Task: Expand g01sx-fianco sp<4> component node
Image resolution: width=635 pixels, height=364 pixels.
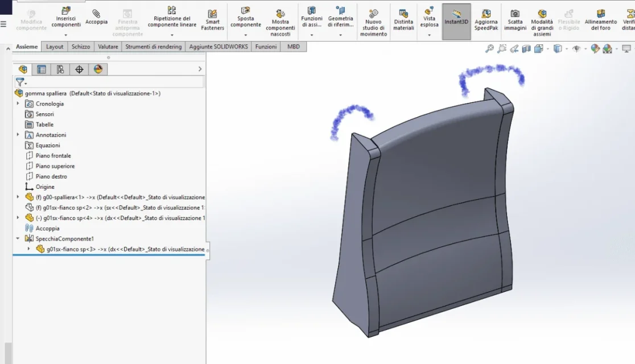Action: [x=18, y=217]
